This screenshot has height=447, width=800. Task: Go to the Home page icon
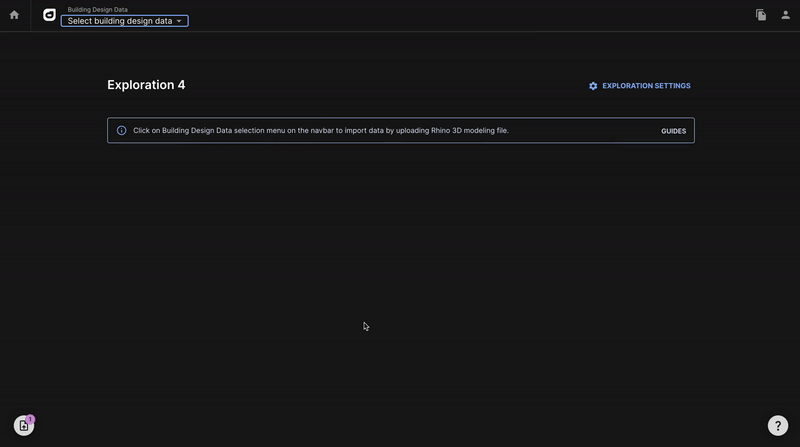14,15
